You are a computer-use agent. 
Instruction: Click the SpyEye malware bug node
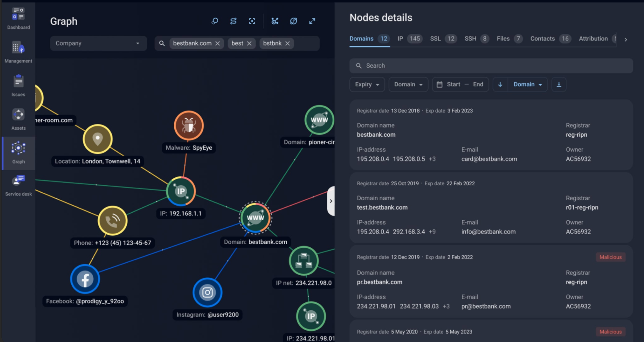point(189,125)
